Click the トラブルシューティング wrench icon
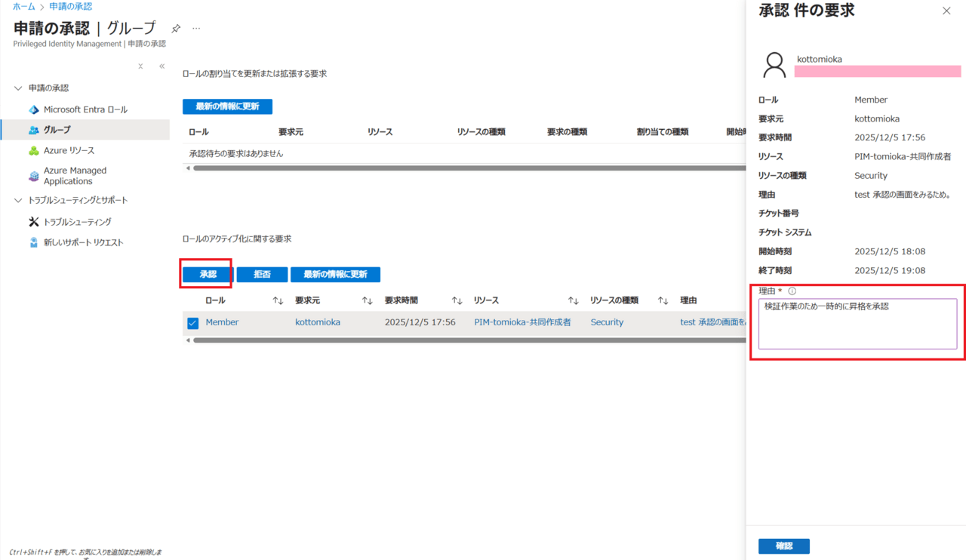966x560 pixels. click(33, 222)
